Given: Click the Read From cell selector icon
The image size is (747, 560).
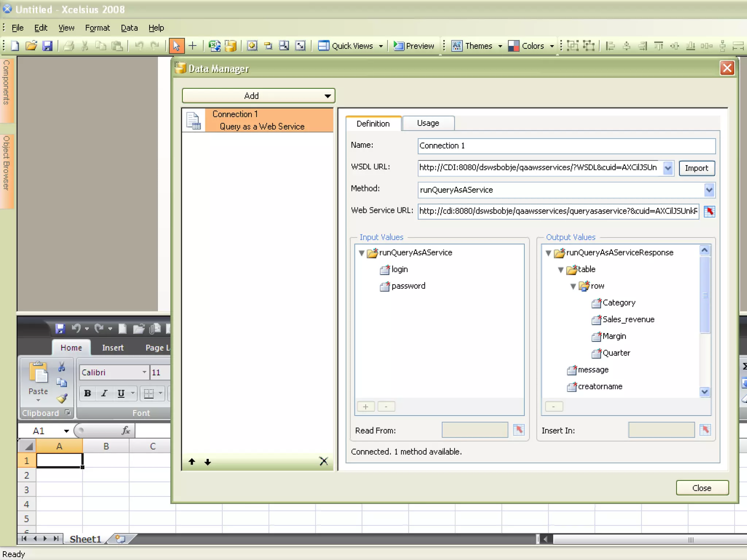Looking at the screenshot, I should tap(519, 430).
